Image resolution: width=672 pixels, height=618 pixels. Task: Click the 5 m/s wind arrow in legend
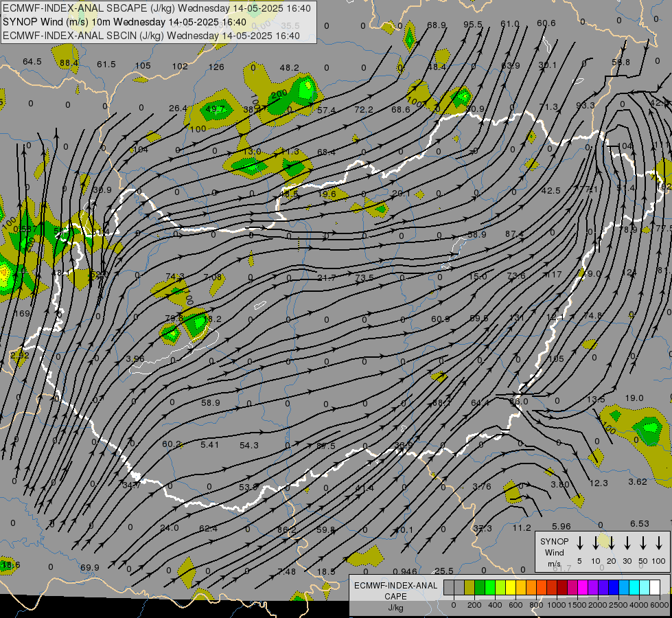tap(580, 542)
